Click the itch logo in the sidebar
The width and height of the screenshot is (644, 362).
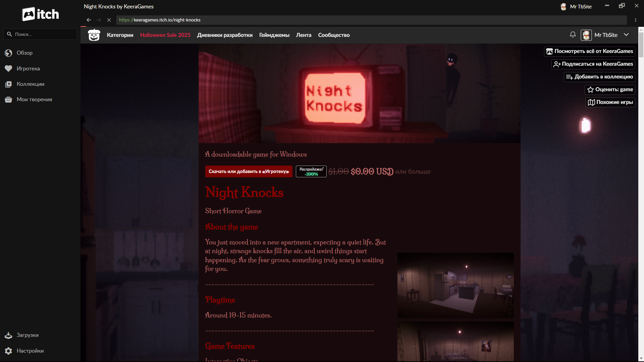pos(40,14)
